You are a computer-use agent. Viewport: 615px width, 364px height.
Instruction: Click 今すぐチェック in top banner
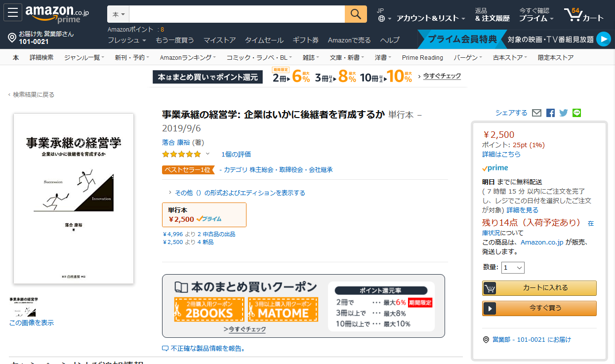click(442, 76)
